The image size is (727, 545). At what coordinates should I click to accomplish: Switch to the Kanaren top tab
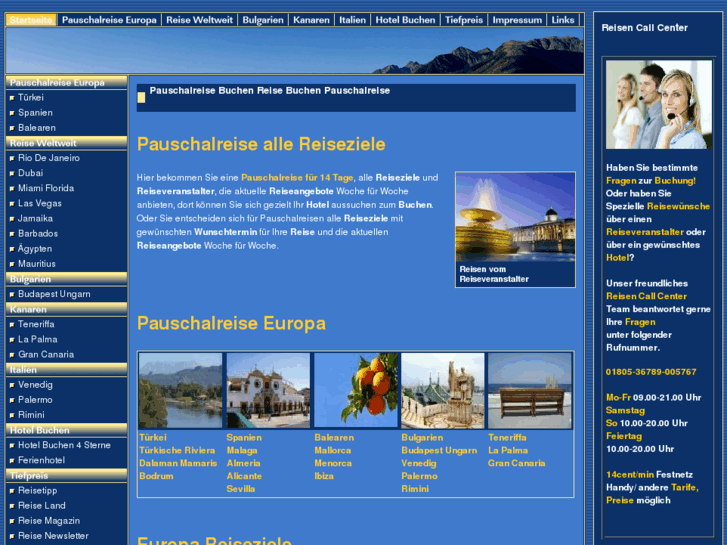click(x=311, y=20)
